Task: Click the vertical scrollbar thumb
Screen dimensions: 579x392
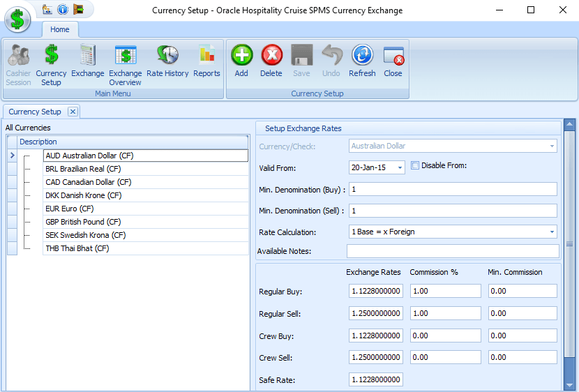Action: [569, 244]
